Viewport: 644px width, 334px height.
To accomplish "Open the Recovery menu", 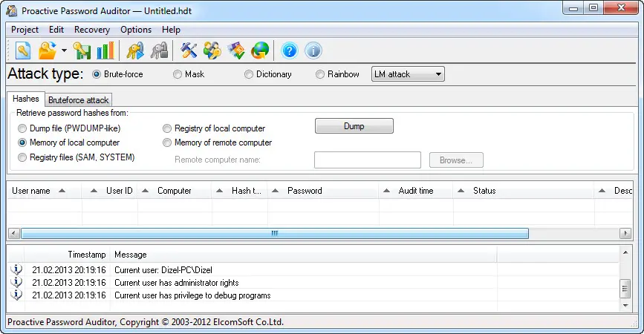I will (92, 30).
